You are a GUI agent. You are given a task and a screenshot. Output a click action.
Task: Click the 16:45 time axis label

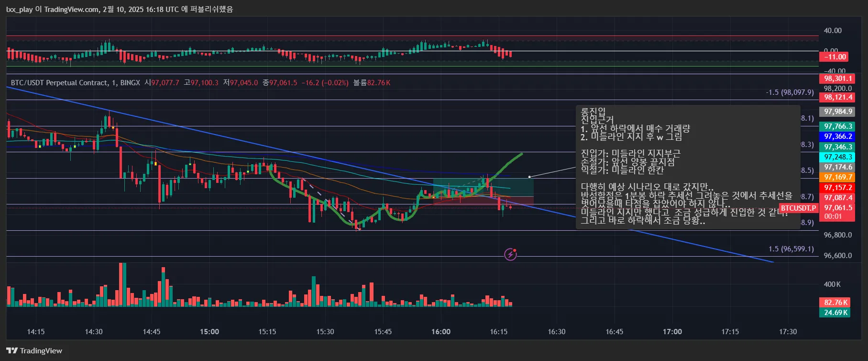615,332
